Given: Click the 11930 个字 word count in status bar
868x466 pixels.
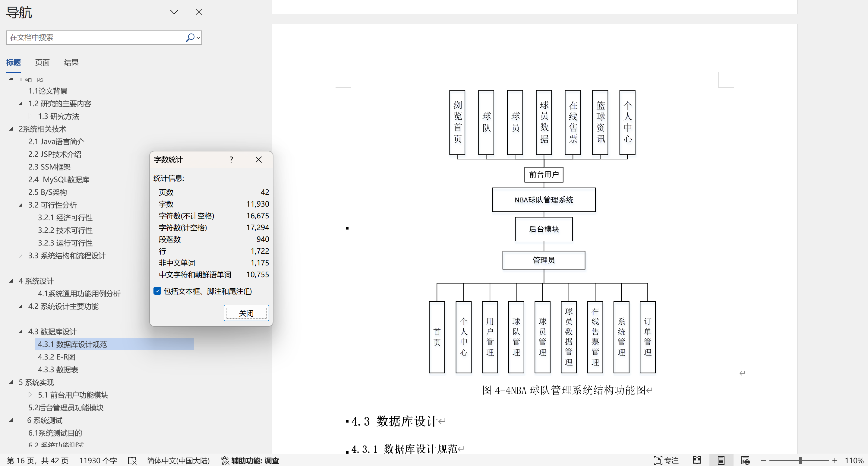Looking at the screenshot, I should point(98,461).
